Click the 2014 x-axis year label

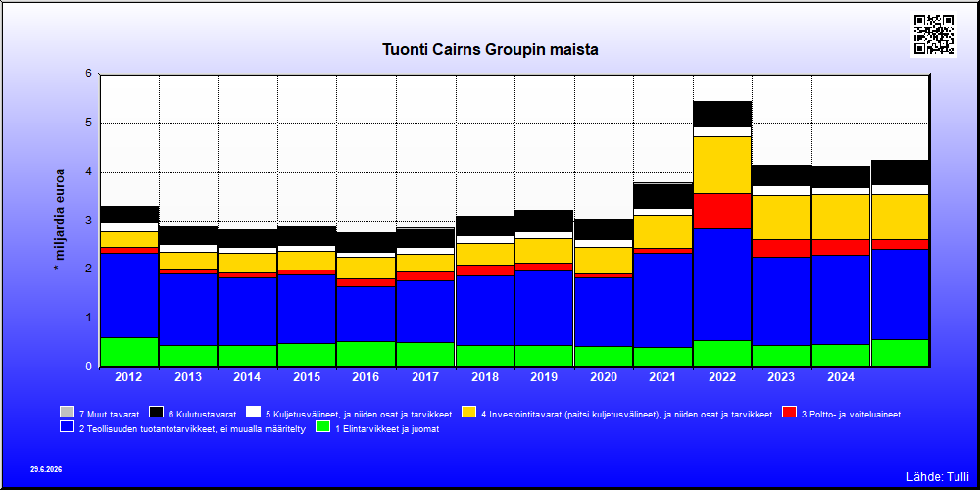(x=248, y=377)
